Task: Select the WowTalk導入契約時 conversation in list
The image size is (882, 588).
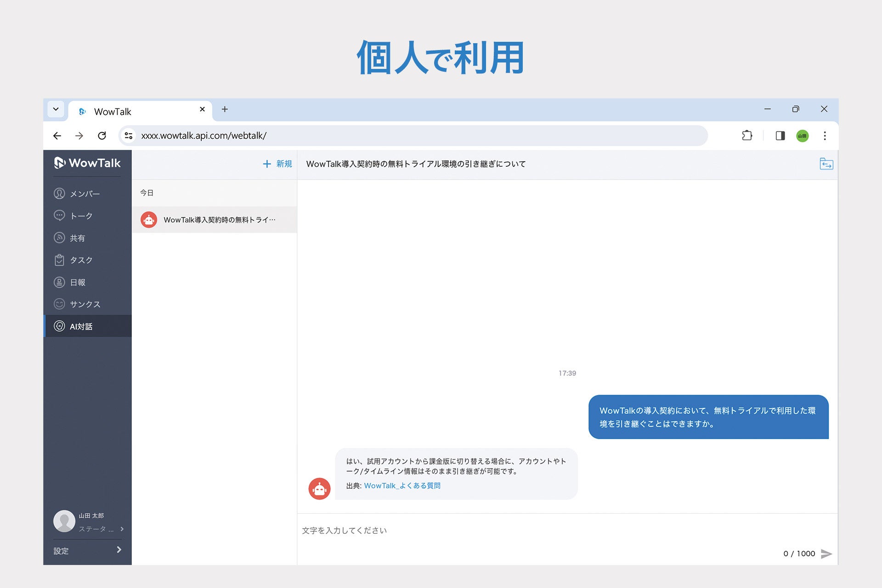Action: 214,220
